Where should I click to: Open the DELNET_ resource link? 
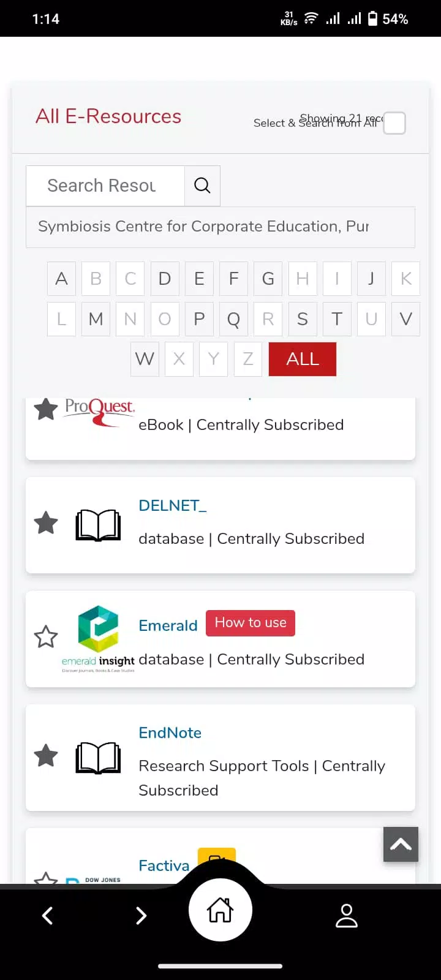pos(173,505)
